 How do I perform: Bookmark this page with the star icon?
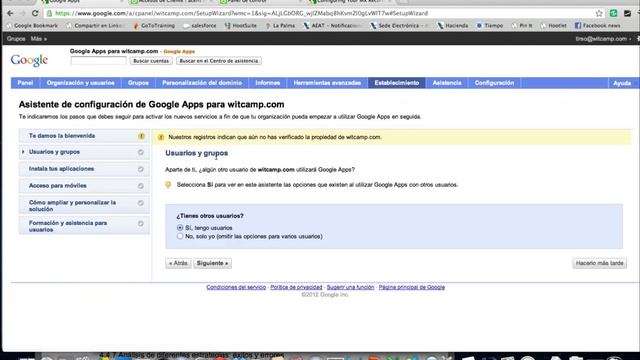point(599,13)
